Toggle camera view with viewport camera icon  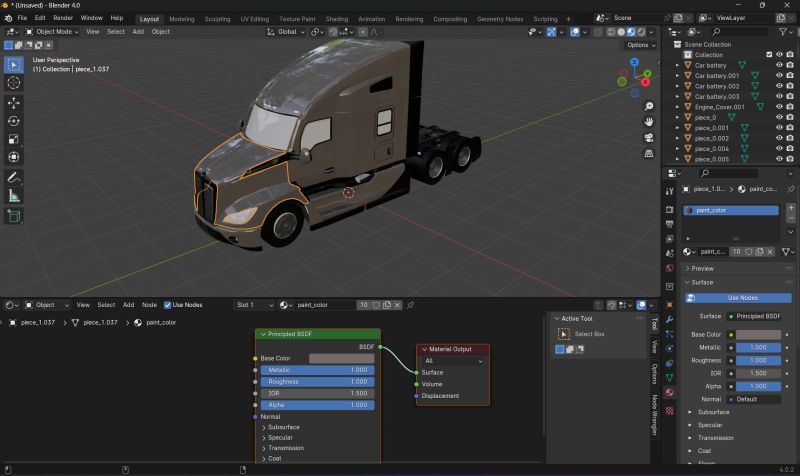[x=649, y=138]
